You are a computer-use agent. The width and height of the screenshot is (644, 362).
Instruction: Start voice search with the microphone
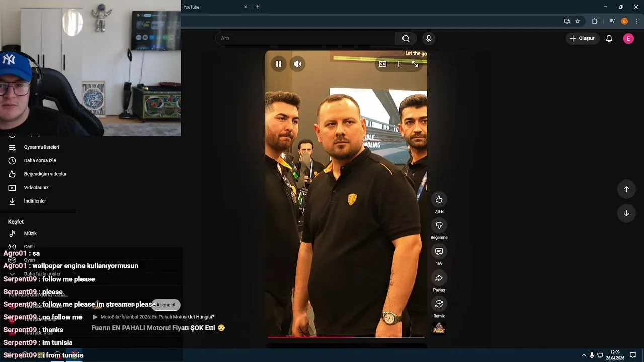tap(429, 38)
